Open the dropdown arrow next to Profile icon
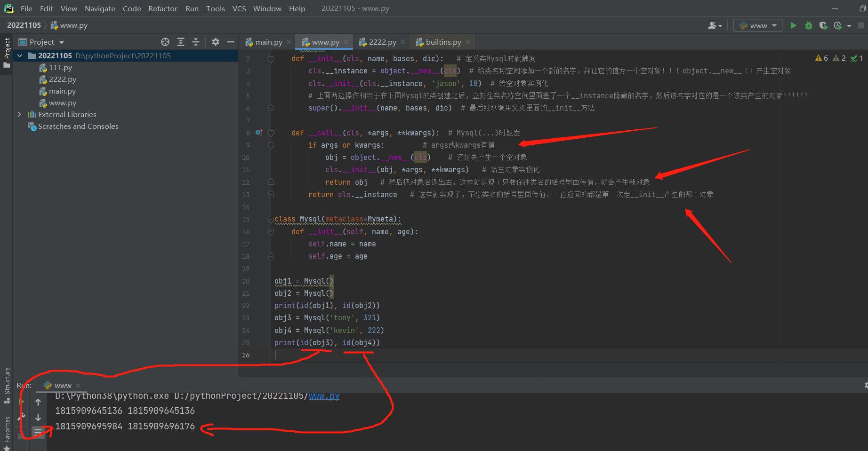The height and width of the screenshot is (451, 868). point(849,26)
